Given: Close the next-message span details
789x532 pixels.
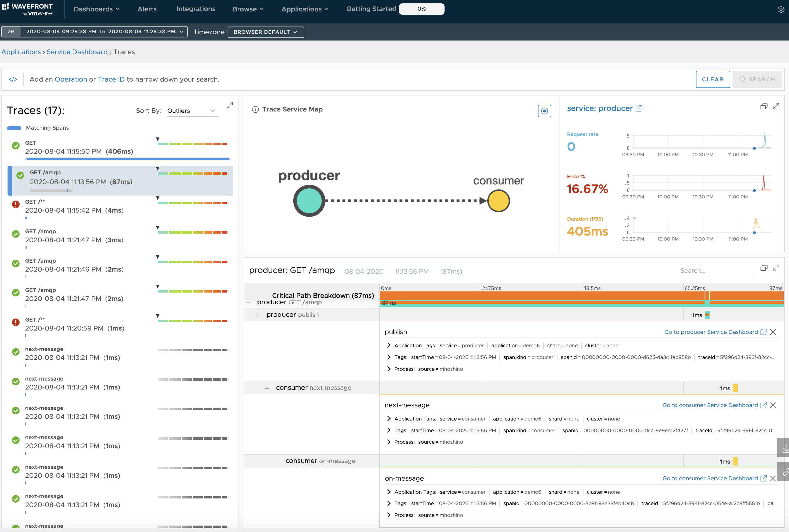Looking at the screenshot, I should (x=773, y=405).
